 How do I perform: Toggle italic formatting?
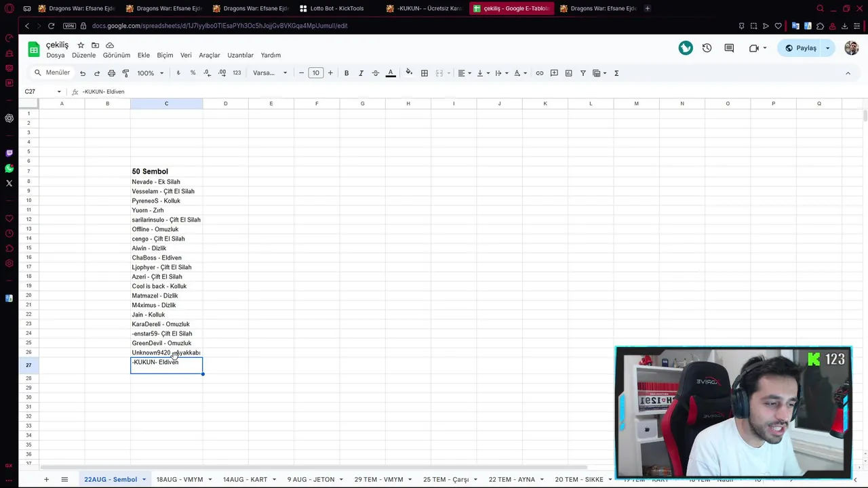[361, 73]
